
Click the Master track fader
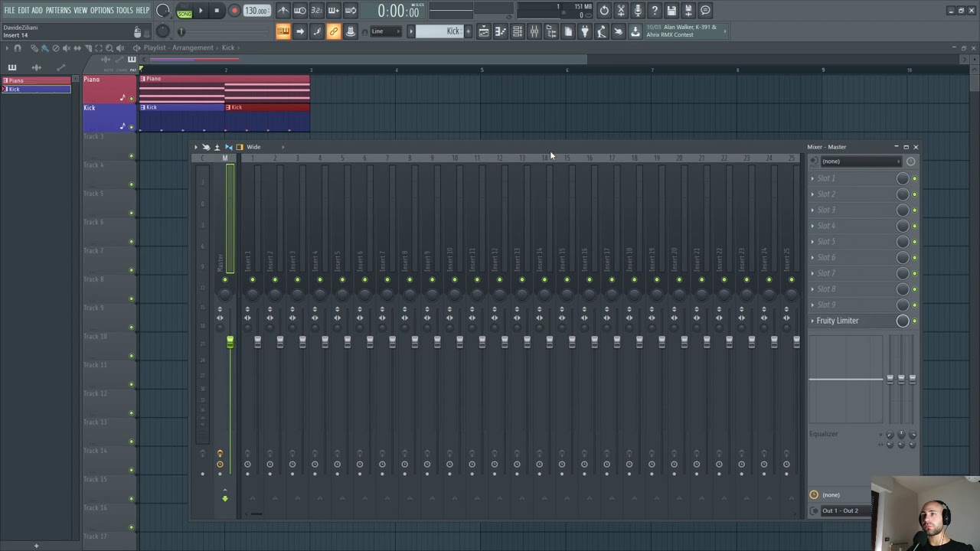[x=230, y=343]
